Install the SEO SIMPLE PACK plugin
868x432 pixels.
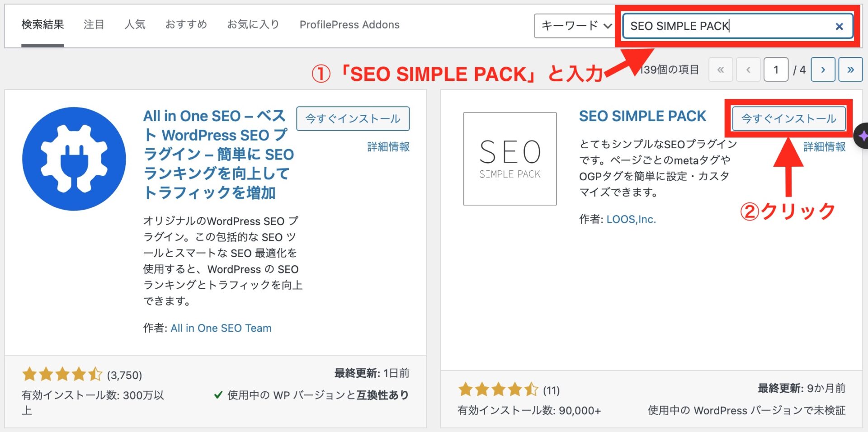(788, 119)
